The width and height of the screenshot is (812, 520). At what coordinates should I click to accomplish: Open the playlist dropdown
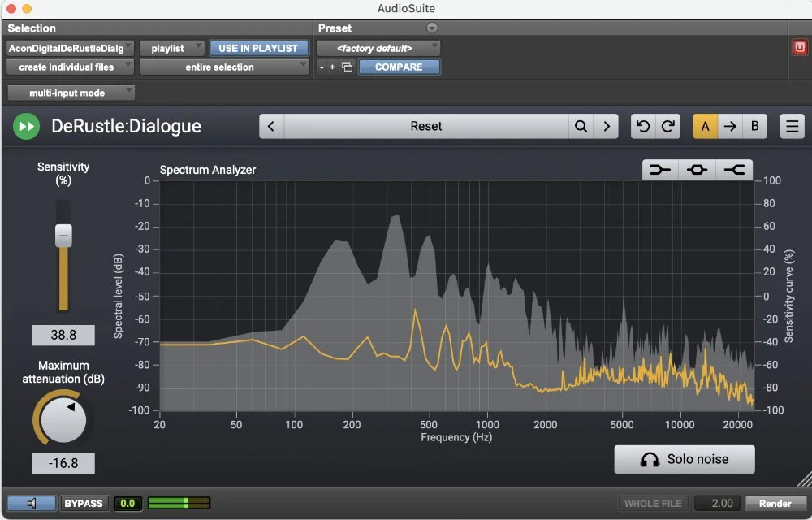tap(172, 49)
